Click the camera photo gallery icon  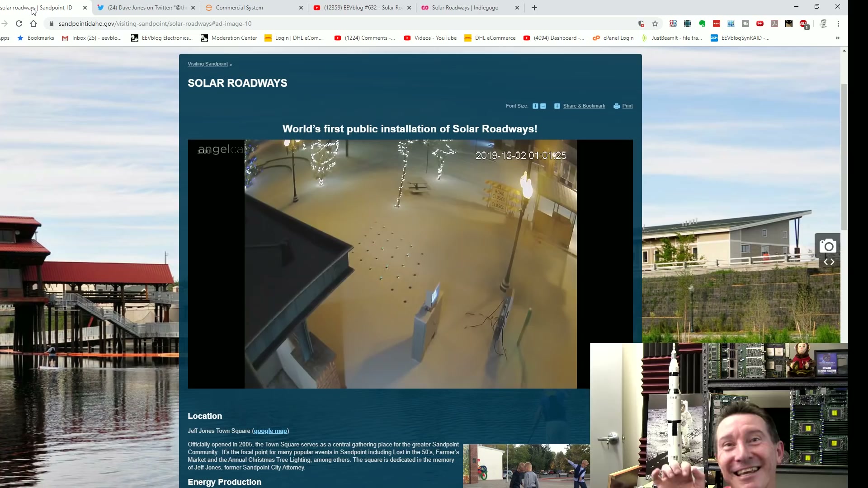(828, 246)
